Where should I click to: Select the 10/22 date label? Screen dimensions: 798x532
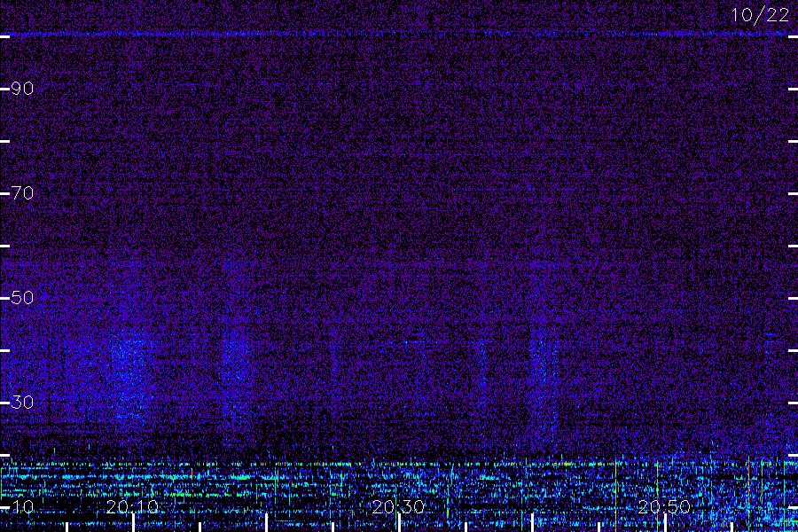pyautogui.click(x=760, y=15)
